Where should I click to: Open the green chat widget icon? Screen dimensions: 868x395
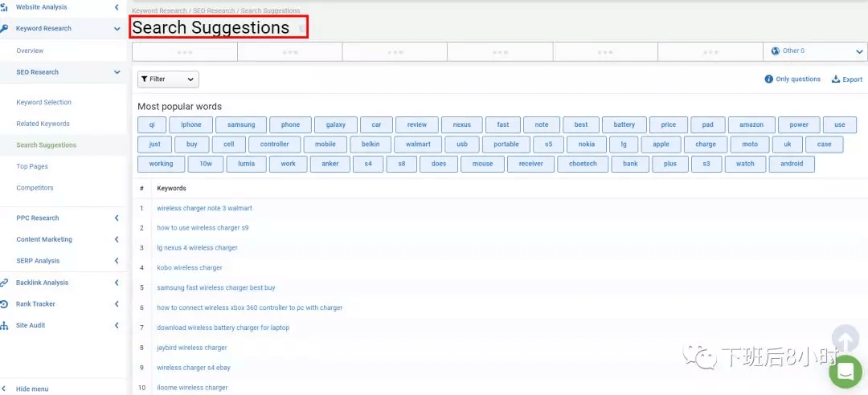[845, 371]
